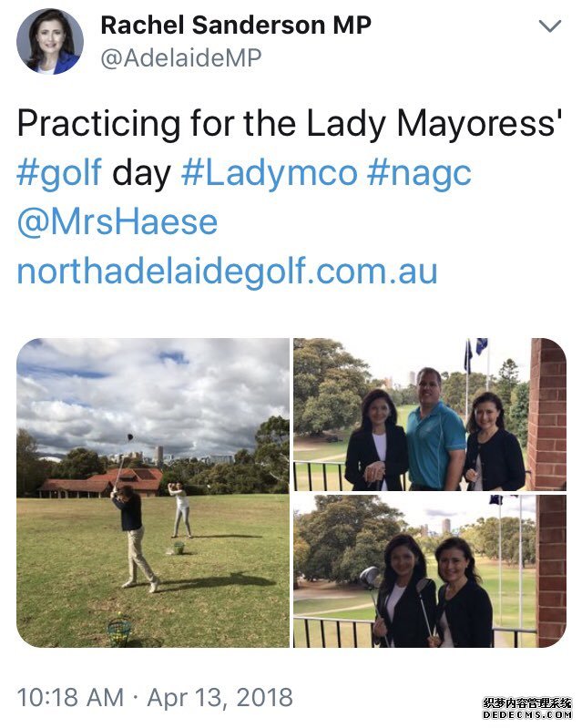Open the @AdelaideMP handle link
Viewport: 582px width, 728px height.
point(181,58)
